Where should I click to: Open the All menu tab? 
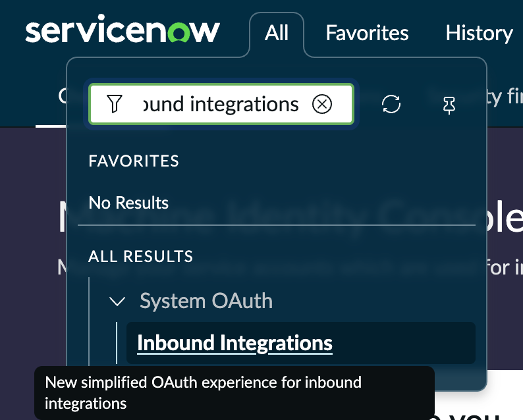tap(277, 33)
